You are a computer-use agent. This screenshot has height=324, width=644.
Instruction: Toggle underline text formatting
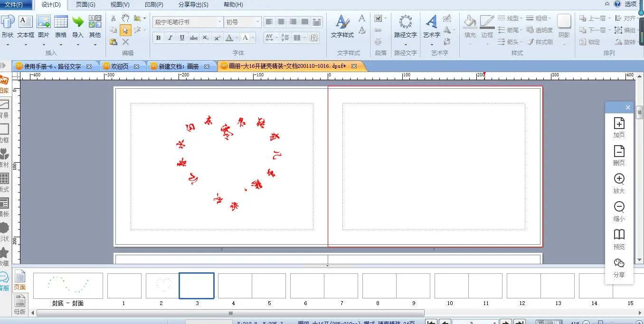tap(182, 38)
